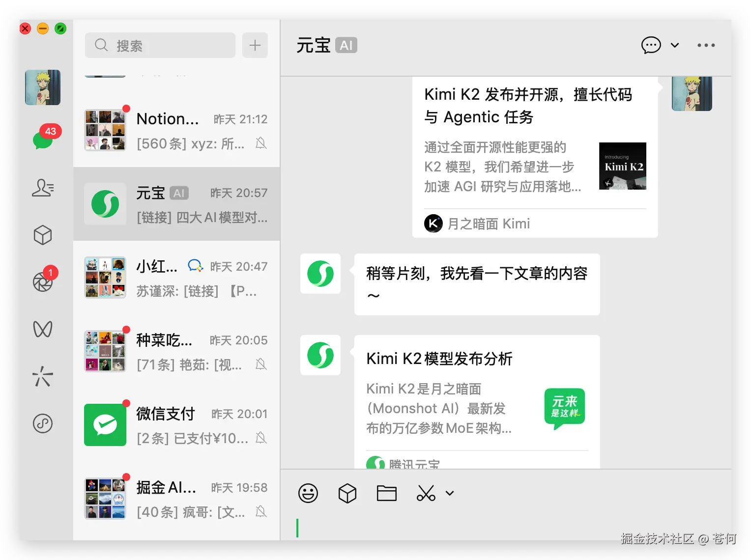This screenshot has height=560, width=751.
Task: Open the emoji picker
Action: tap(308, 493)
